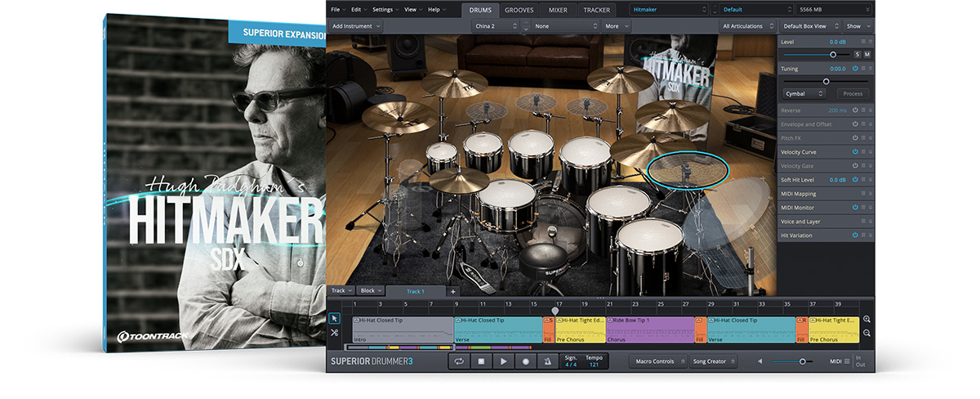Screen dimensions: 980x399
Task: Open the Block dropdown above timeline
Action: (370, 290)
